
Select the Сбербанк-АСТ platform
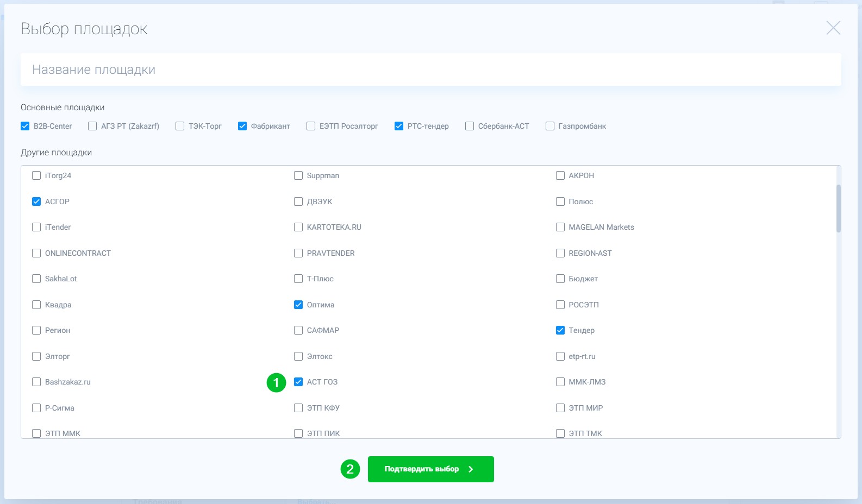click(x=470, y=126)
